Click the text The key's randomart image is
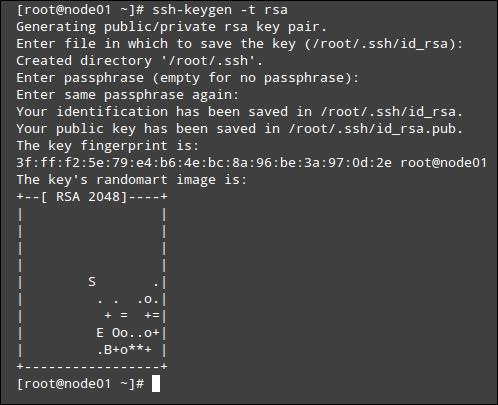 click(132, 180)
